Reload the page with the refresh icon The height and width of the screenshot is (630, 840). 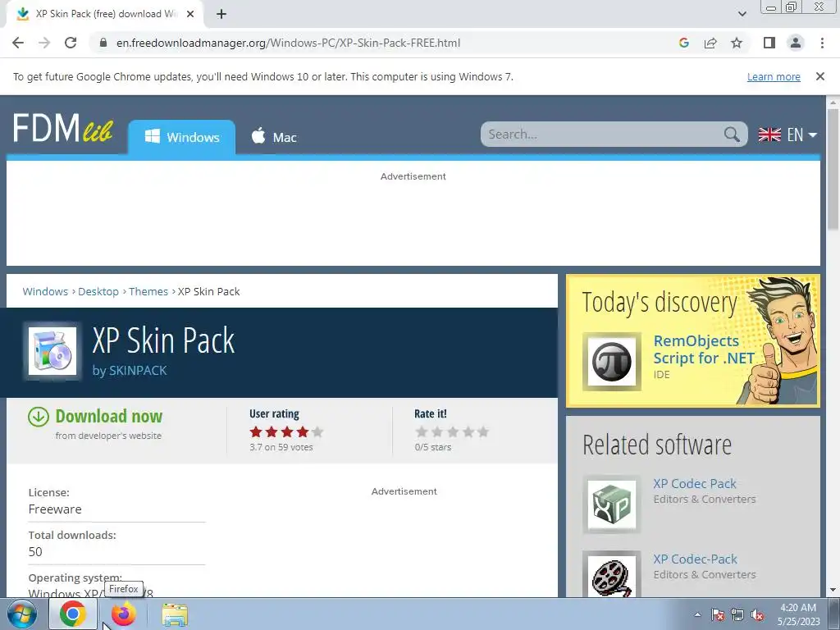coord(71,43)
